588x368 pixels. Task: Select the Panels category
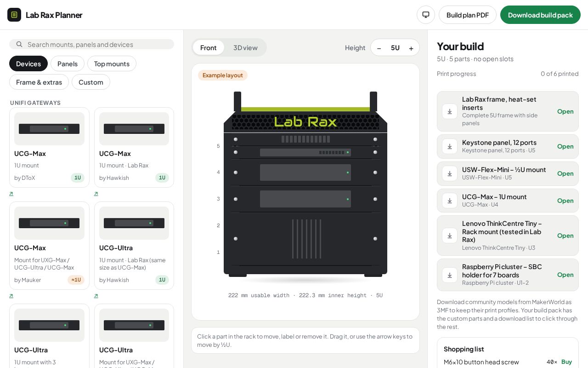coord(68,63)
